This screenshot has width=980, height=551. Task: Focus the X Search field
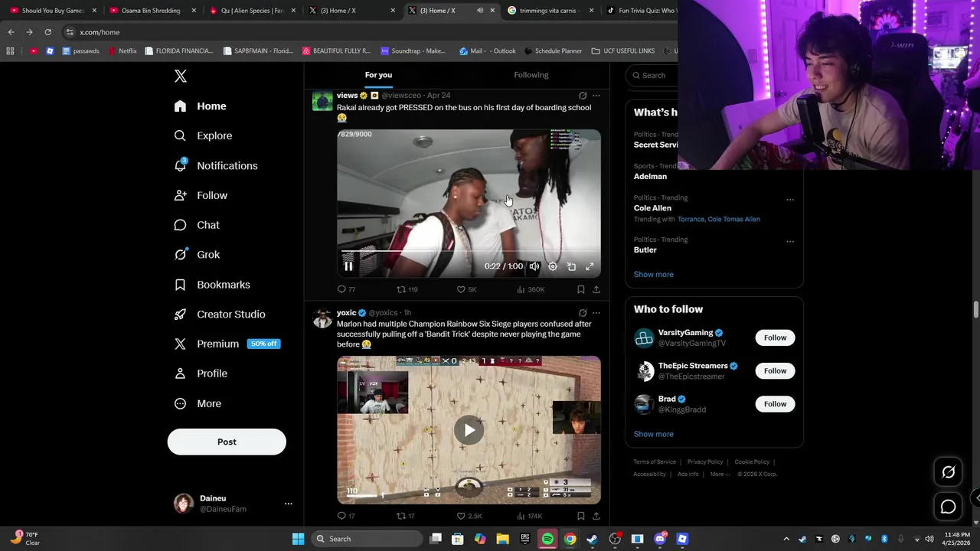651,75
